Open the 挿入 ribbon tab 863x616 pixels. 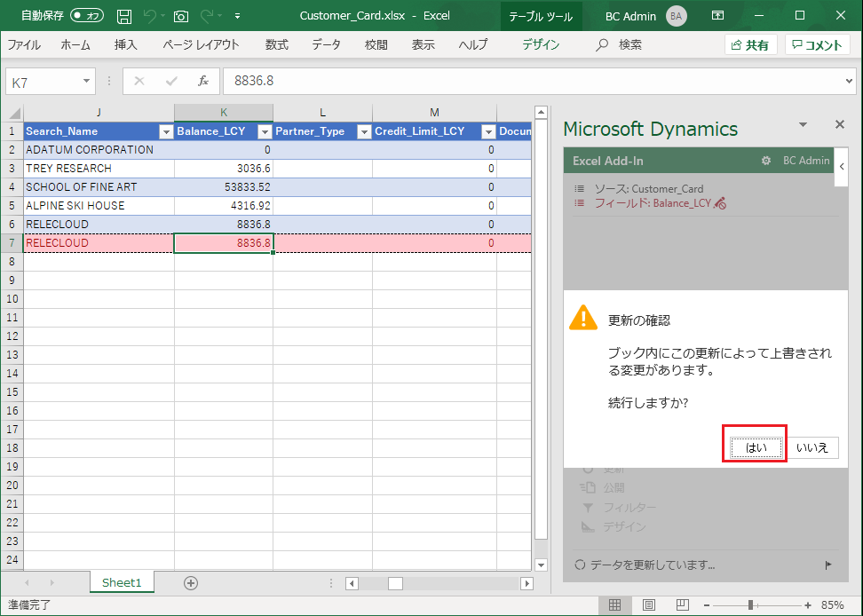(125, 45)
